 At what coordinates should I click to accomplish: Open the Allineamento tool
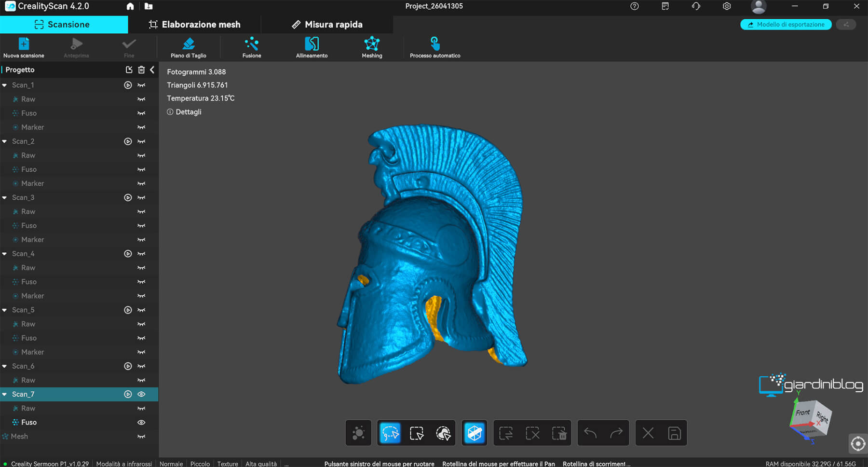[x=312, y=44]
